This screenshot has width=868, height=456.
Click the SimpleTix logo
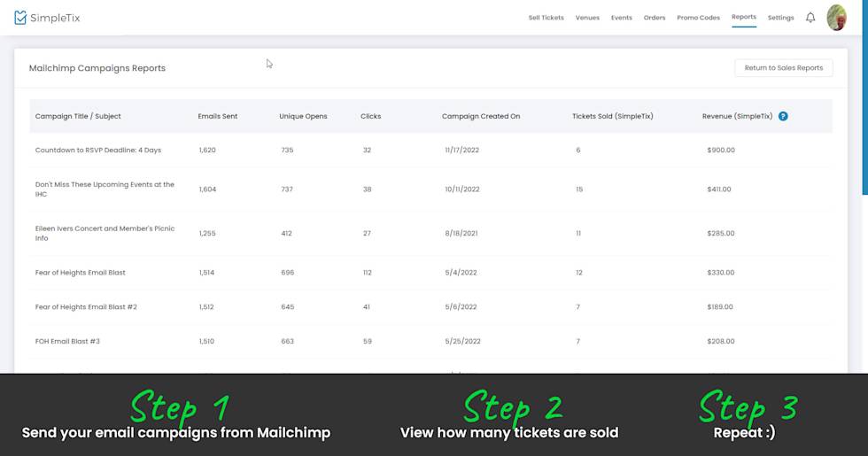[47, 18]
